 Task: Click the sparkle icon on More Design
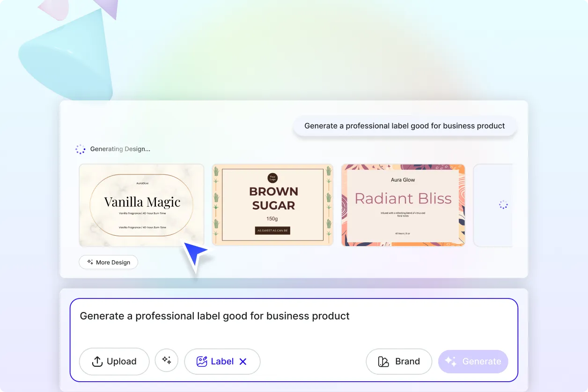(89, 262)
